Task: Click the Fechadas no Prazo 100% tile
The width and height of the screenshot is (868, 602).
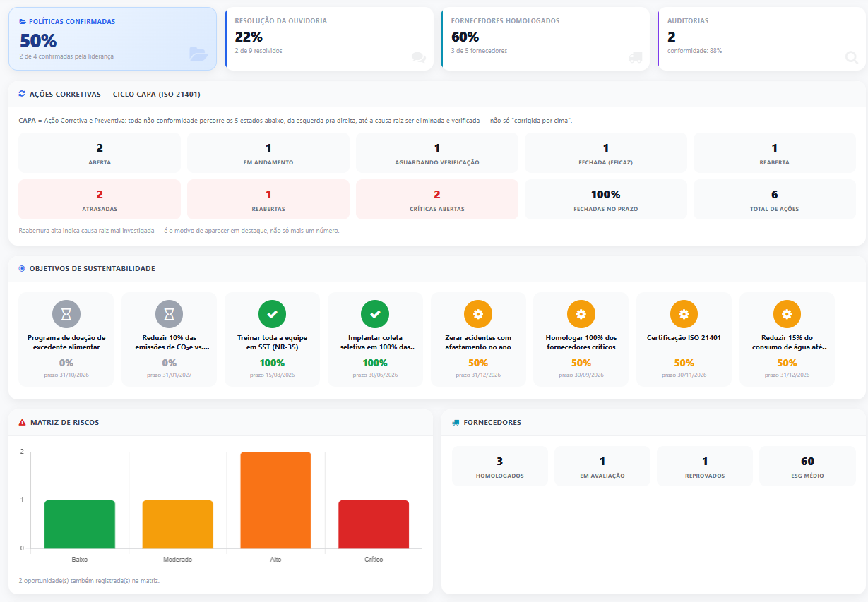Action: click(x=606, y=199)
